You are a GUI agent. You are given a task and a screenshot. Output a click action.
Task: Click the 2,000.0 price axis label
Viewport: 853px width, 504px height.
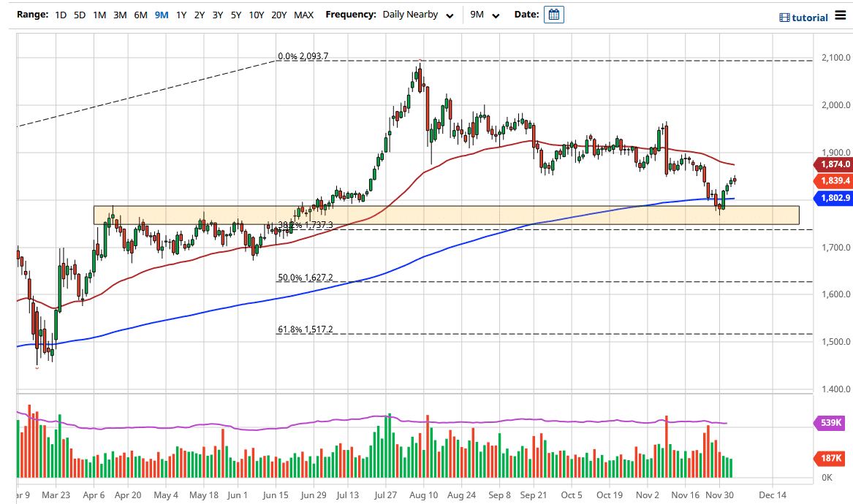click(835, 105)
